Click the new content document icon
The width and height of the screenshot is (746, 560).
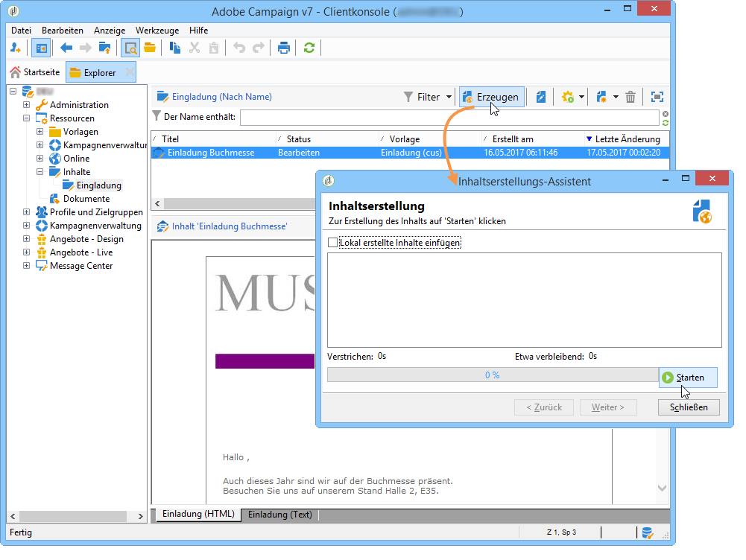[602, 97]
